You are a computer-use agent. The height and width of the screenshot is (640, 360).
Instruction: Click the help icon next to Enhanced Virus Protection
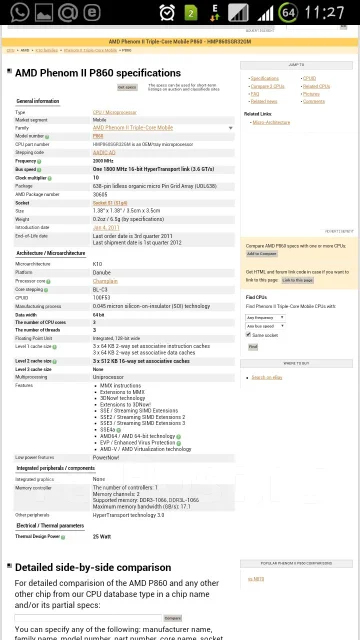pyautogui.click(x=179, y=443)
